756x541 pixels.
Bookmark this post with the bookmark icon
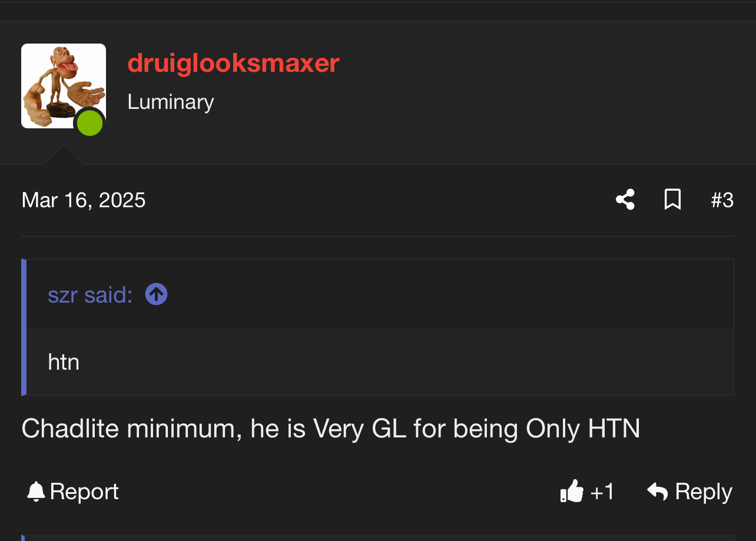tap(672, 200)
